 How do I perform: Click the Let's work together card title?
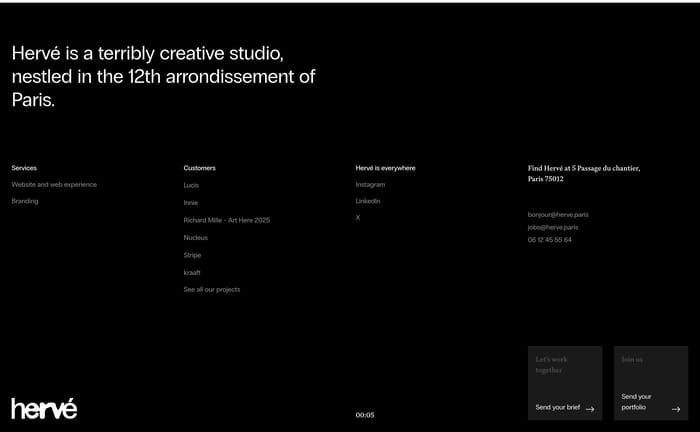click(x=551, y=365)
